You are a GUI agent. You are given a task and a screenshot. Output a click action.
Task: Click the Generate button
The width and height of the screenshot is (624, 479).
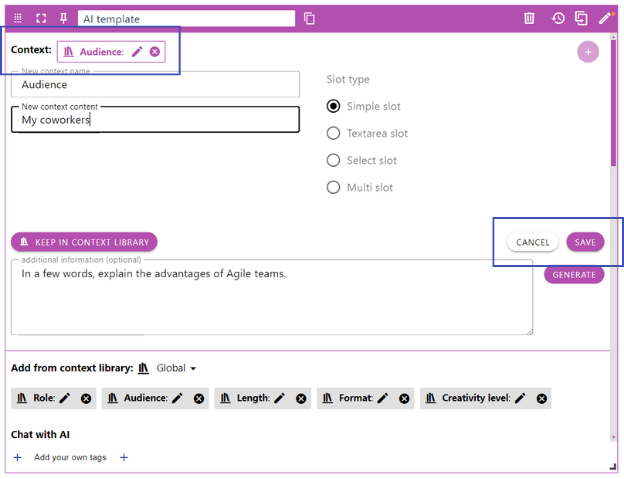point(574,274)
